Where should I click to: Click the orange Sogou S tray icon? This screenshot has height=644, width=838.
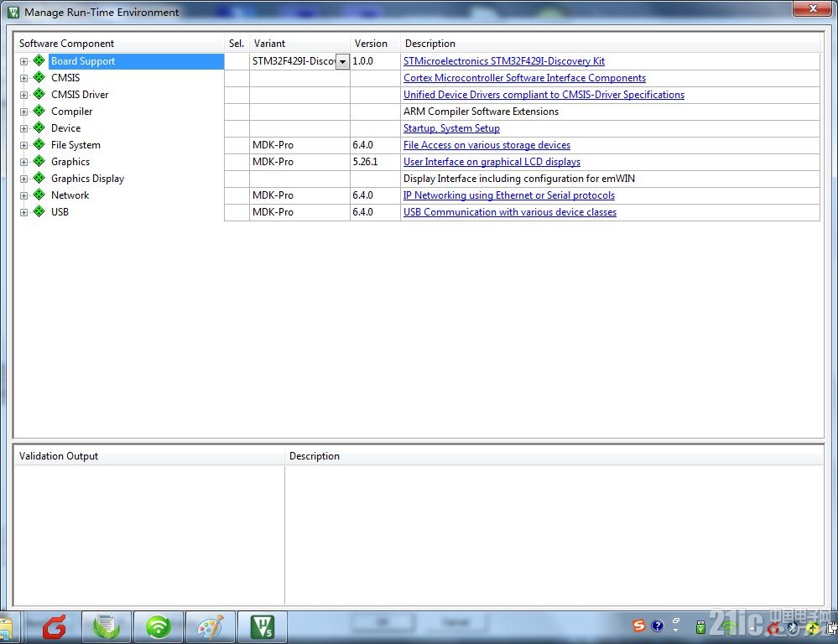(x=638, y=626)
